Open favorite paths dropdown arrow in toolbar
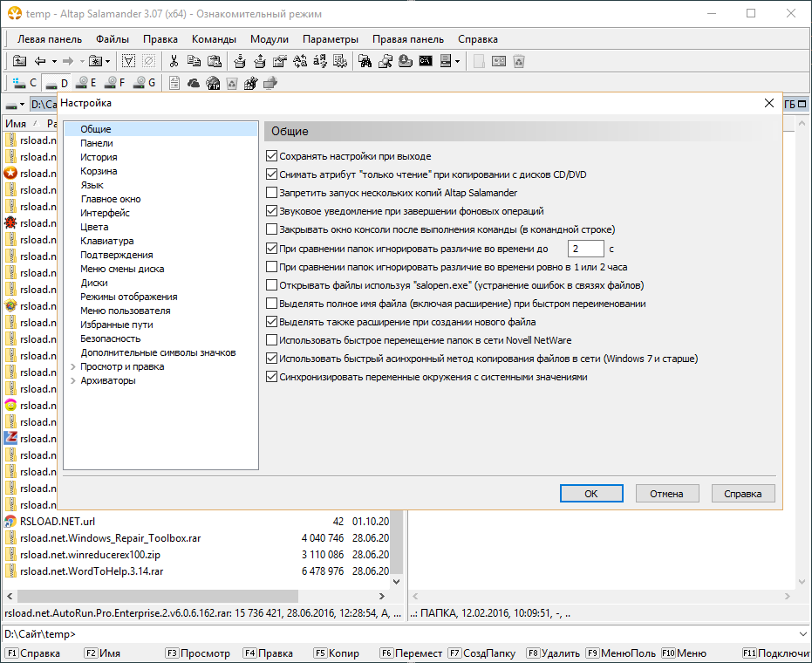 [108, 62]
